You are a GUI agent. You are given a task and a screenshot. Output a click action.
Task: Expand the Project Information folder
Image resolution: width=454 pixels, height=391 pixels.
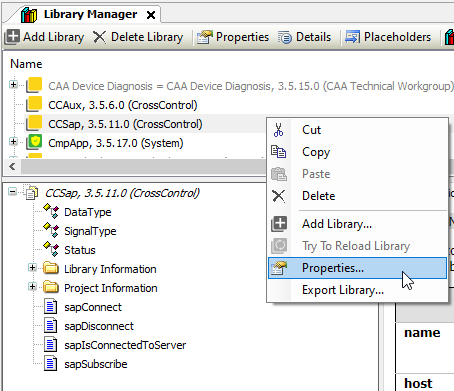pos(32,287)
